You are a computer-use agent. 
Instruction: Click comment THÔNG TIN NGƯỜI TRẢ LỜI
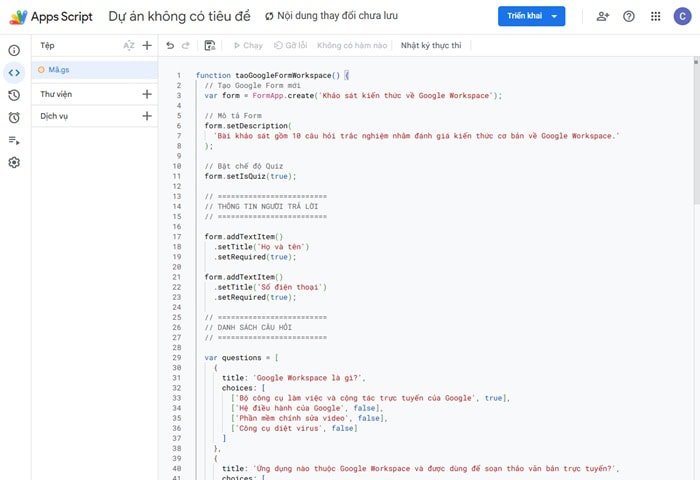pos(261,206)
